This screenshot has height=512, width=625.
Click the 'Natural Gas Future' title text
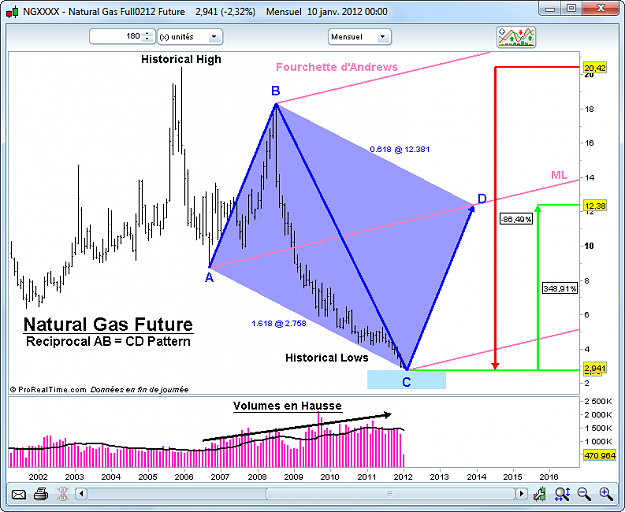(x=108, y=324)
